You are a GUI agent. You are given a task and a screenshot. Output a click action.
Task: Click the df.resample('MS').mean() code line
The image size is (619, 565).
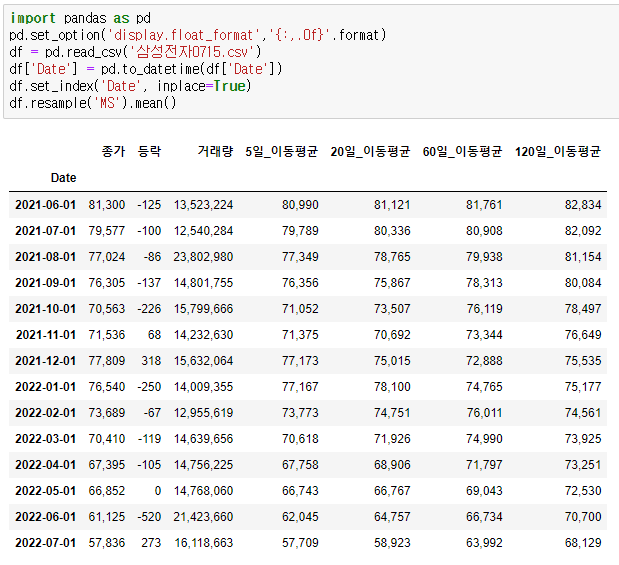pos(93,103)
